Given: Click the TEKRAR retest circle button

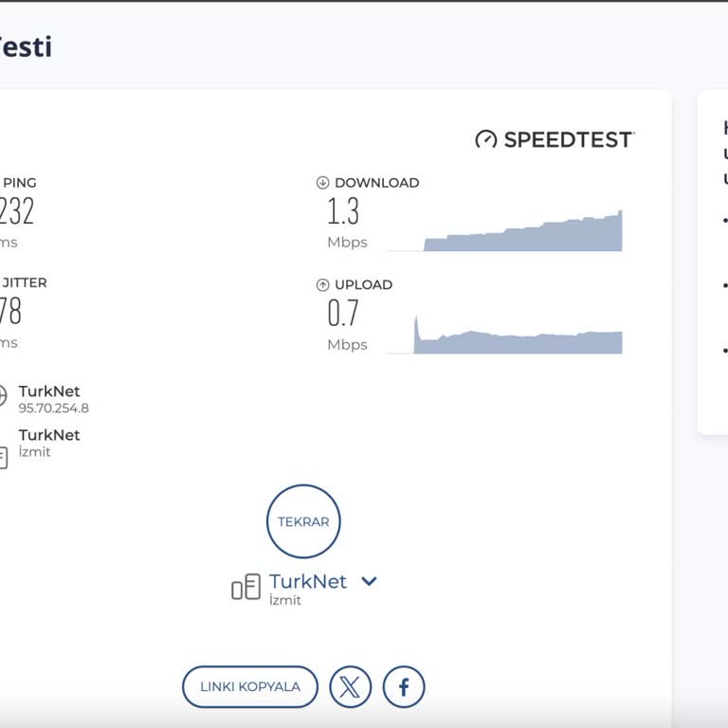Looking at the screenshot, I should point(303,521).
